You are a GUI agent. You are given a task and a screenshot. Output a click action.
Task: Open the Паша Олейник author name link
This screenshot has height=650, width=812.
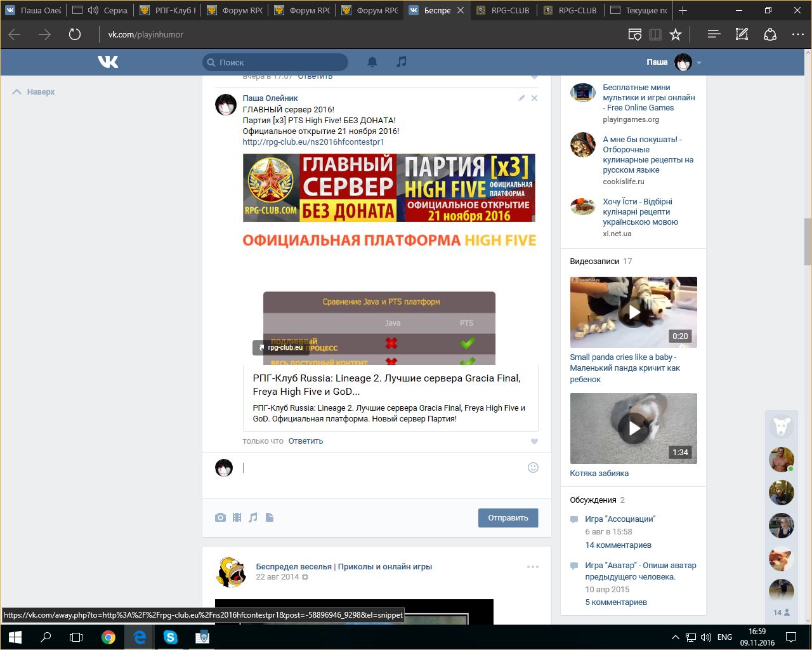tap(270, 98)
